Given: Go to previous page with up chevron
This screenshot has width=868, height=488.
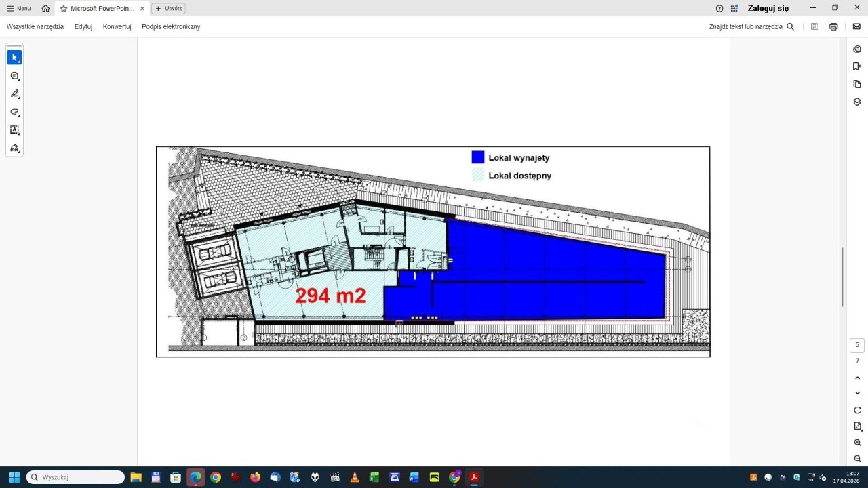Looking at the screenshot, I should (x=857, y=378).
